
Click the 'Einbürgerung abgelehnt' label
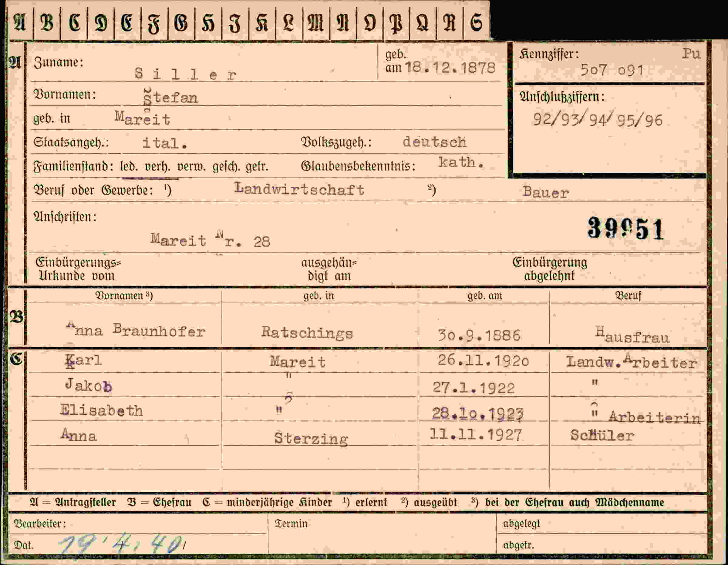(x=550, y=269)
